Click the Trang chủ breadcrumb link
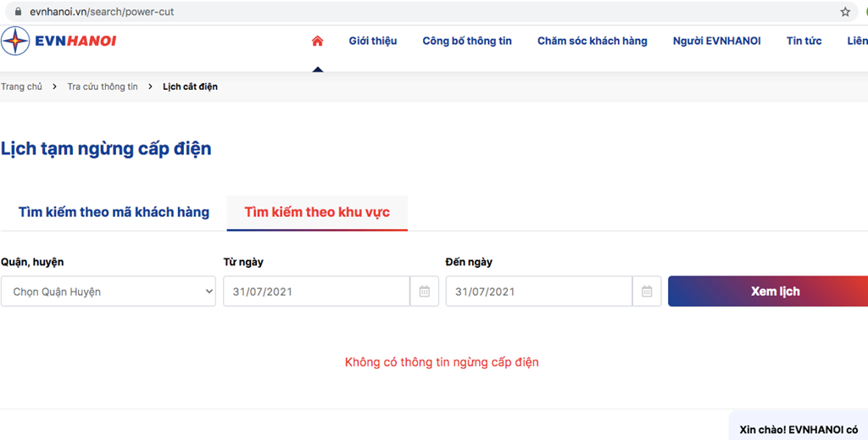The width and height of the screenshot is (868, 440). pyautogui.click(x=21, y=86)
